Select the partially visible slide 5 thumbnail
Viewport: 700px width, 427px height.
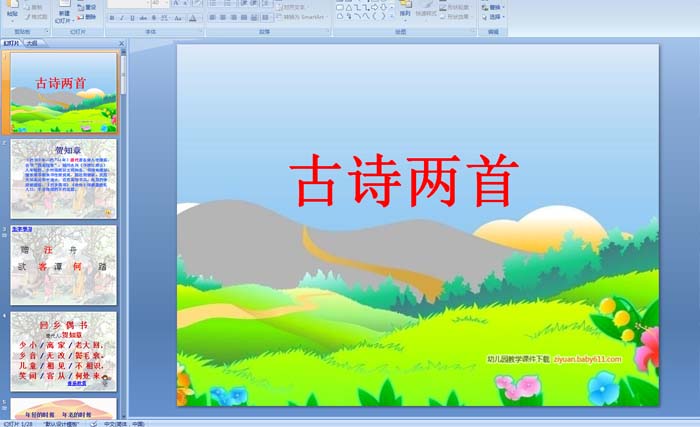[x=64, y=408]
